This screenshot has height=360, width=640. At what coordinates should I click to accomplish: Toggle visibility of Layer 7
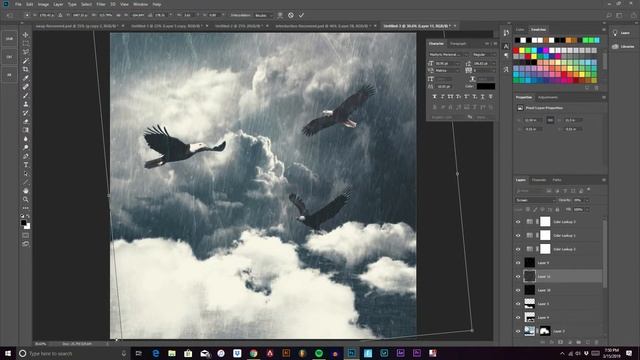[518, 331]
